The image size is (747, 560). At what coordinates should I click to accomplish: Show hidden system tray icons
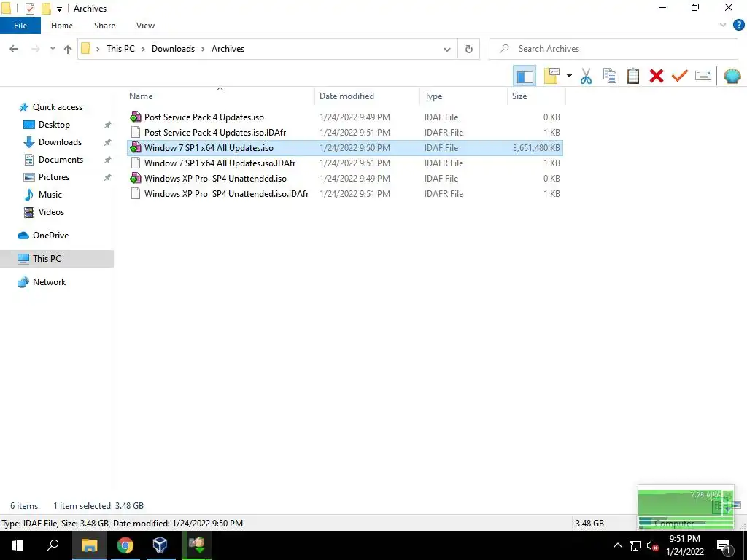click(x=617, y=545)
